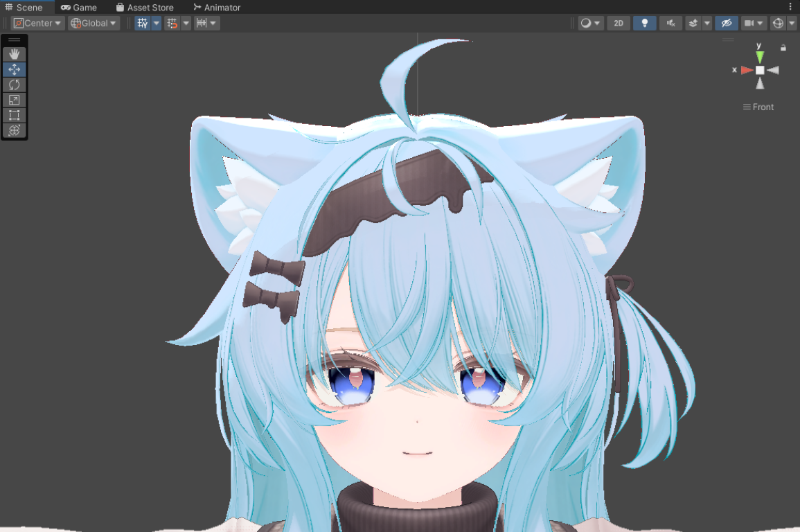This screenshot has width=800, height=532.
Task: Click the Front view label under gizmo
Action: point(759,107)
